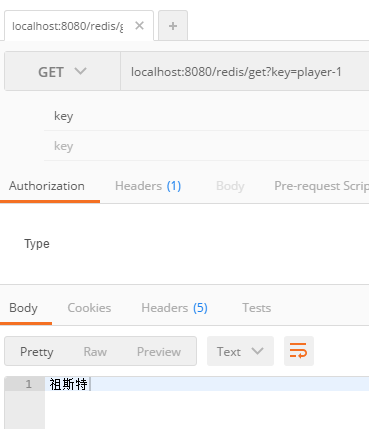This screenshot has width=369, height=429.
Task: Switch to the Pre-request Script tab
Action: click(x=321, y=186)
